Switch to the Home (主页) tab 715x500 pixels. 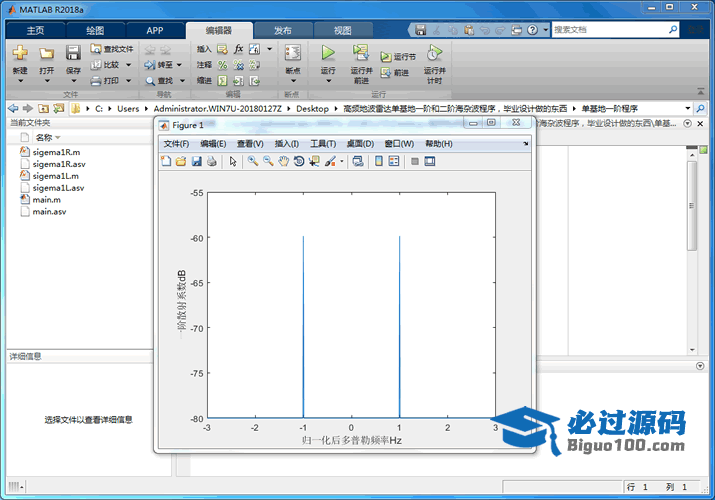[x=35, y=30]
